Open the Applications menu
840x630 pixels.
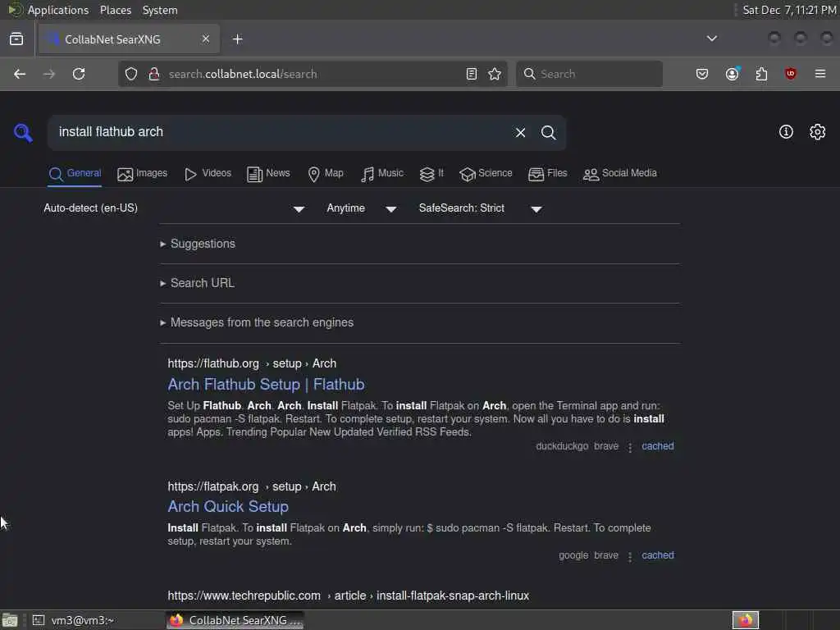[58, 10]
